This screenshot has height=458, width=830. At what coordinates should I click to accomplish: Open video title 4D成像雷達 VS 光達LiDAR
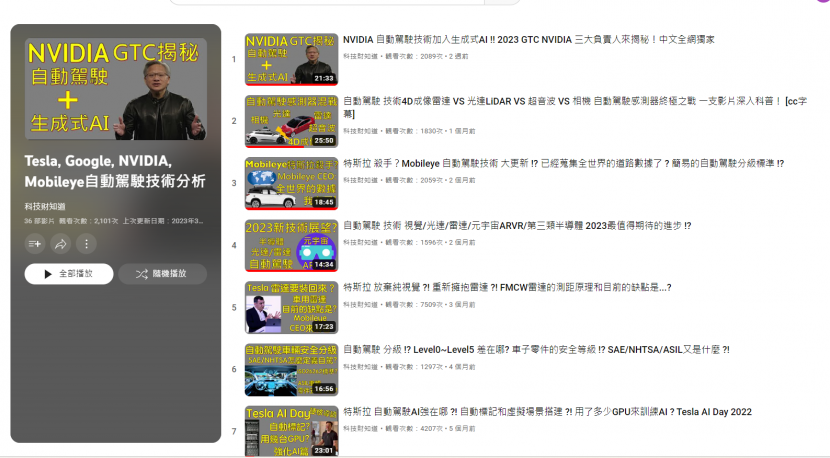[x=575, y=107]
